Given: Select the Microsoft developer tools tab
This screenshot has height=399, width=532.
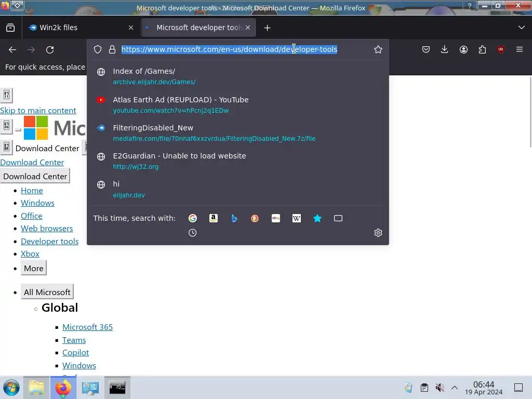Looking at the screenshot, I should [x=198, y=28].
